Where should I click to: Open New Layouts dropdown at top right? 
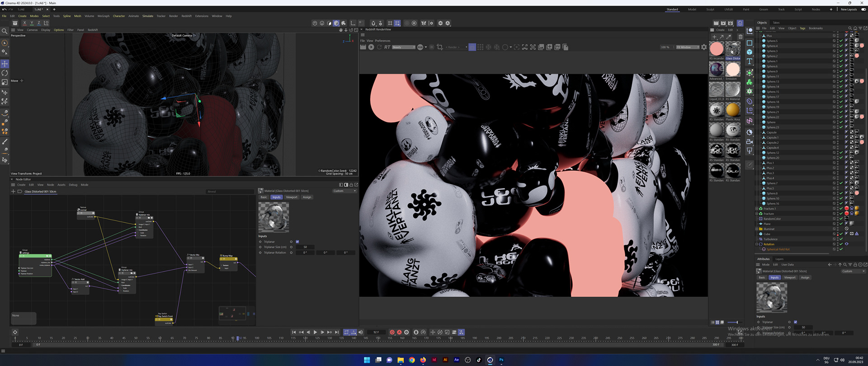pyautogui.click(x=849, y=9)
